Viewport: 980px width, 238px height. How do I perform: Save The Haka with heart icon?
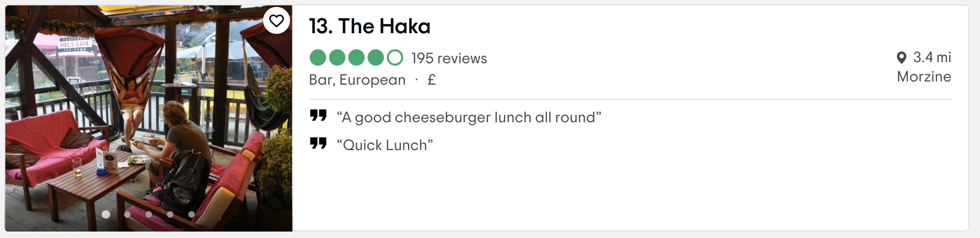coord(276,21)
